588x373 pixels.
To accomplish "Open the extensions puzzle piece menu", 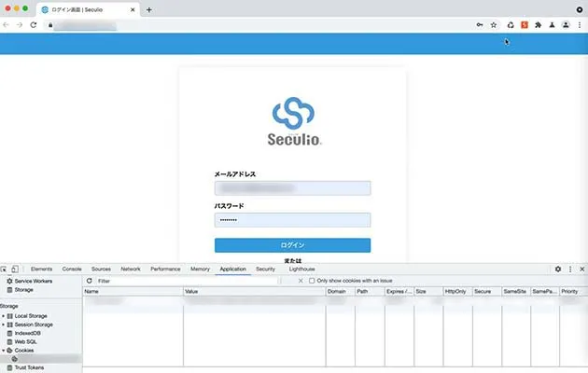I will [x=539, y=25].
